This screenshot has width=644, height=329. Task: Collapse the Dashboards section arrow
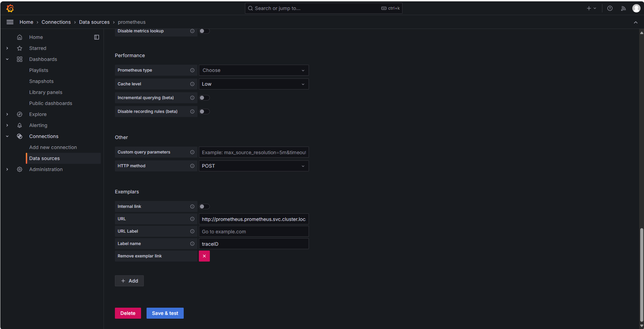click(x=7, y=59)
